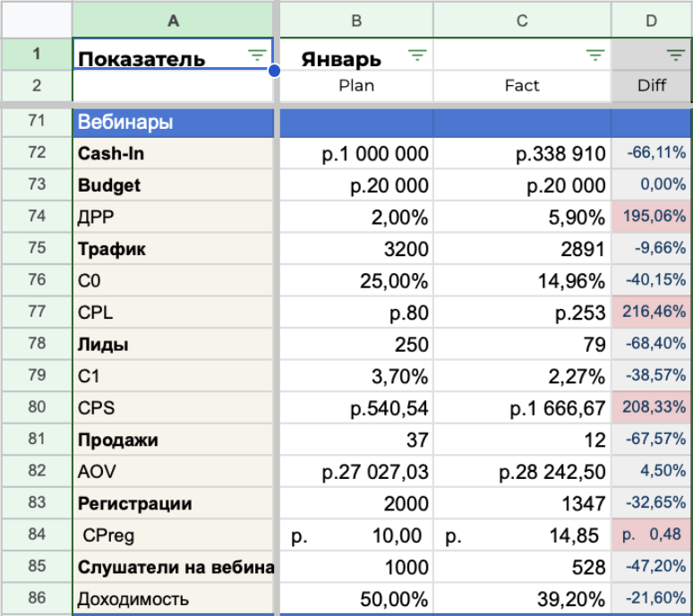Click the Cash-In label cell

[x=173, y=153]
